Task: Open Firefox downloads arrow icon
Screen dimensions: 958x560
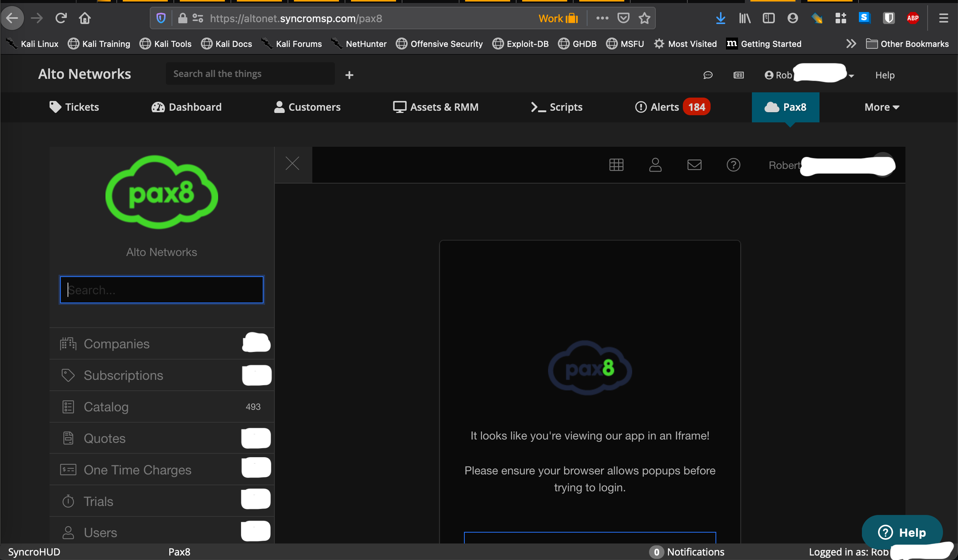Action: [x=720, y=18]
